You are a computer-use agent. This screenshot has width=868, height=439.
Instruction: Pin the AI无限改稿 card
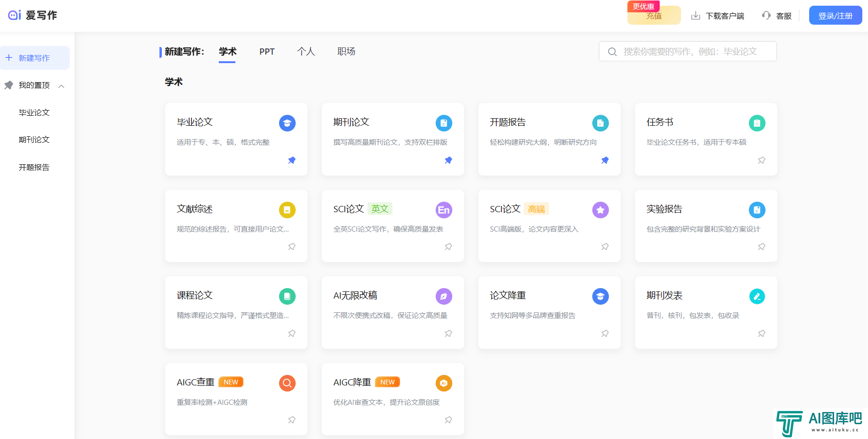448,334
